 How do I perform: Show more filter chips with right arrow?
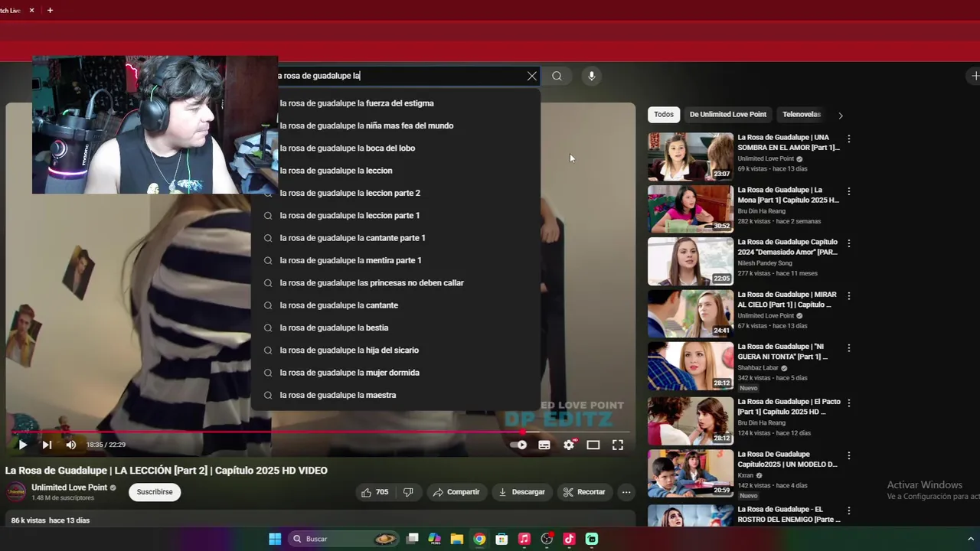[840, 116]
